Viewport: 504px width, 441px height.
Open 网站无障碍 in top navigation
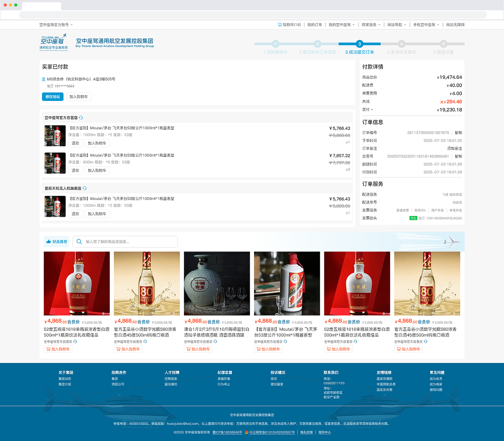(455, 25)
